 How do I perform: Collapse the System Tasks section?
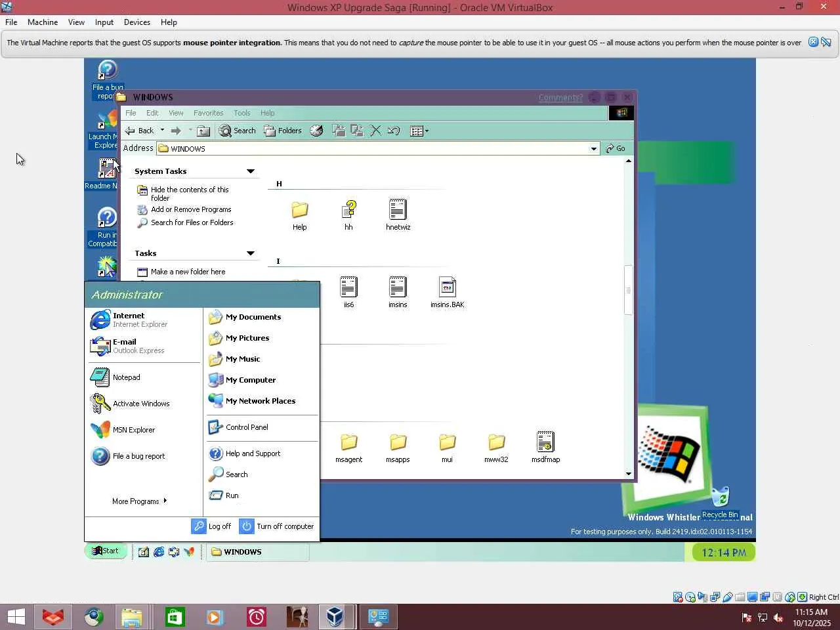tap(250, 171)
